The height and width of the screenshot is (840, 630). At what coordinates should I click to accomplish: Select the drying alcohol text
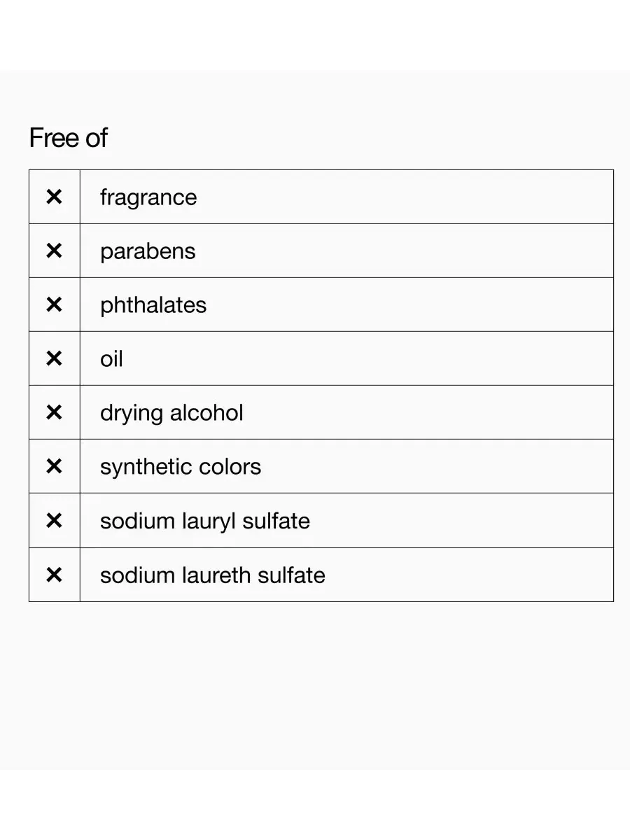tap(171, 414)
